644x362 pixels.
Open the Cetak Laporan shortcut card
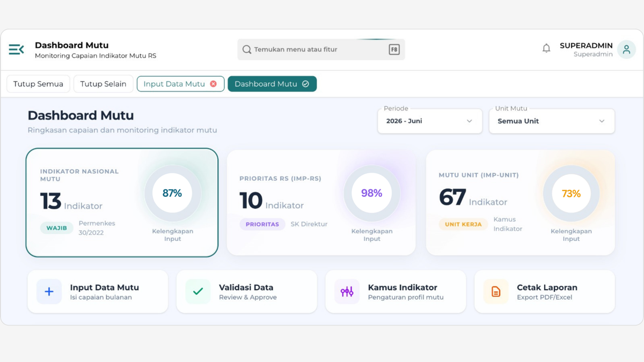pyautogui.click(x=545, y=292)
